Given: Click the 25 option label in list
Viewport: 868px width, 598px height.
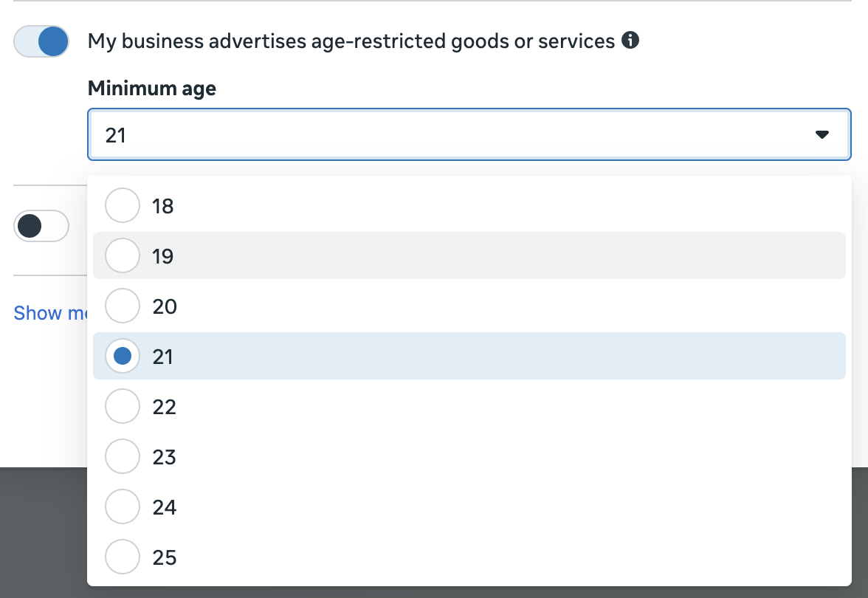Looking at the screenshot, I should (x=164, y=557).
